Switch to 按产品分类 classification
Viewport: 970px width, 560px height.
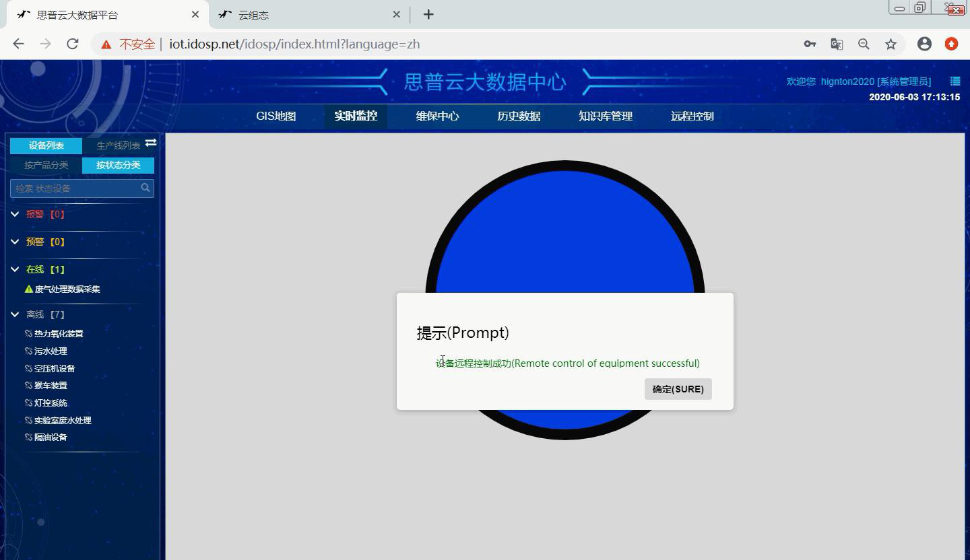coord(45,164)
